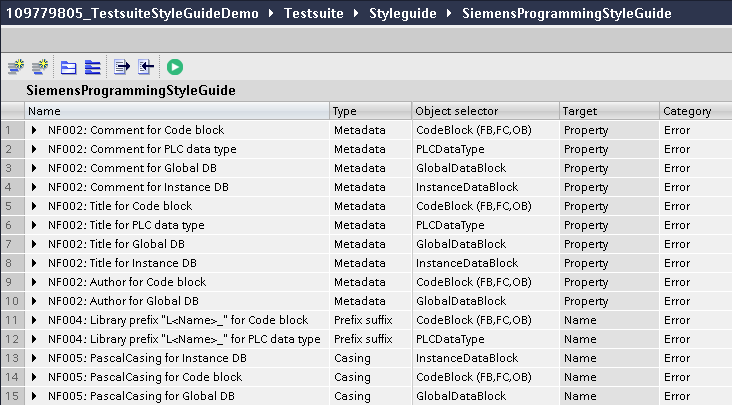Screen dimensions: 732x405
Task: Click Error category cell in row 15
Action: pyautogui.click(x=696, y=396)
